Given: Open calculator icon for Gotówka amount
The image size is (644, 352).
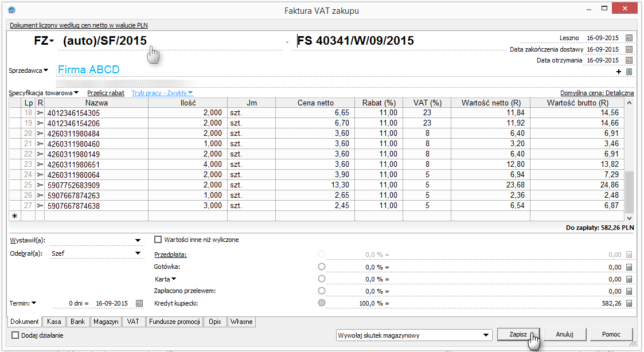Looking at the screenshot, I should tap(629, 267).
